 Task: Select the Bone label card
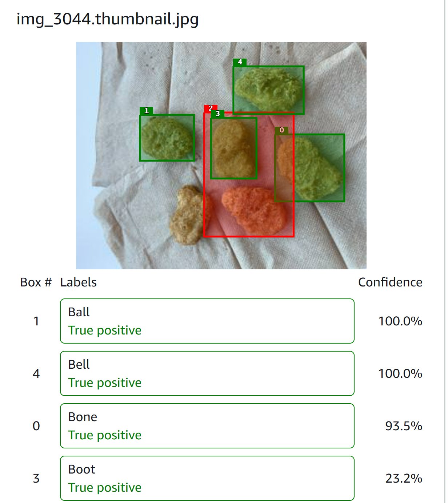207,426
